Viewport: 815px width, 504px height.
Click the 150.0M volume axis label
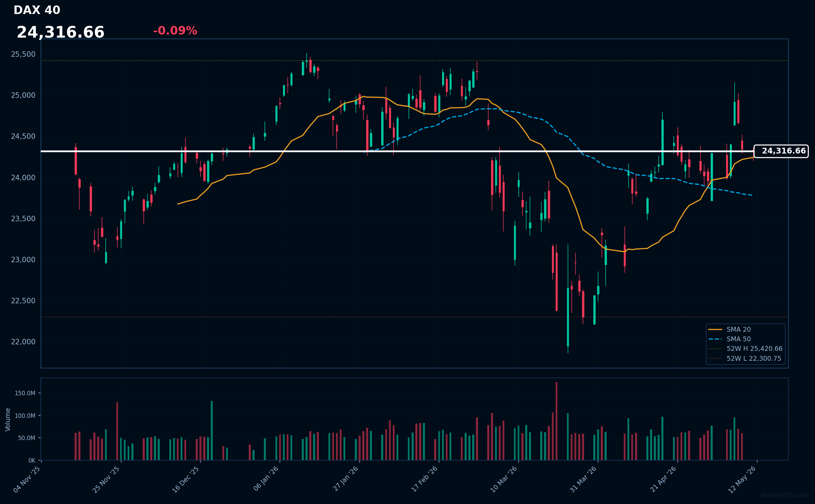pyautogui.click(x=25, y=393)
